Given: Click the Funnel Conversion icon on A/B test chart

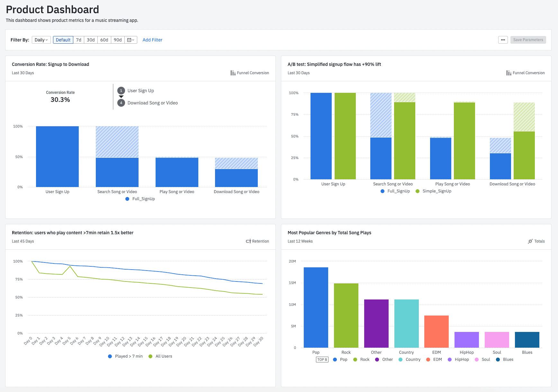Looking at the screenshot, I should [x=509, y=73].
